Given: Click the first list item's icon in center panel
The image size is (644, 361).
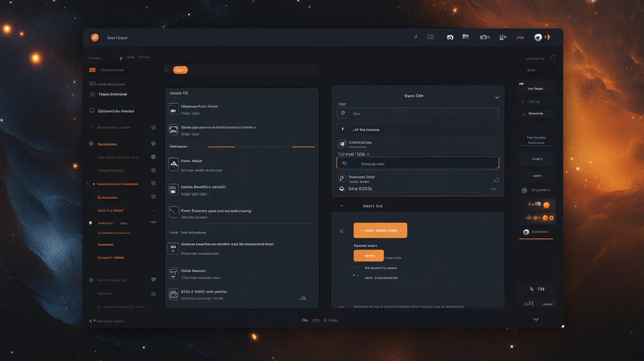Looking at the screenshot, I should click(173, 109).
